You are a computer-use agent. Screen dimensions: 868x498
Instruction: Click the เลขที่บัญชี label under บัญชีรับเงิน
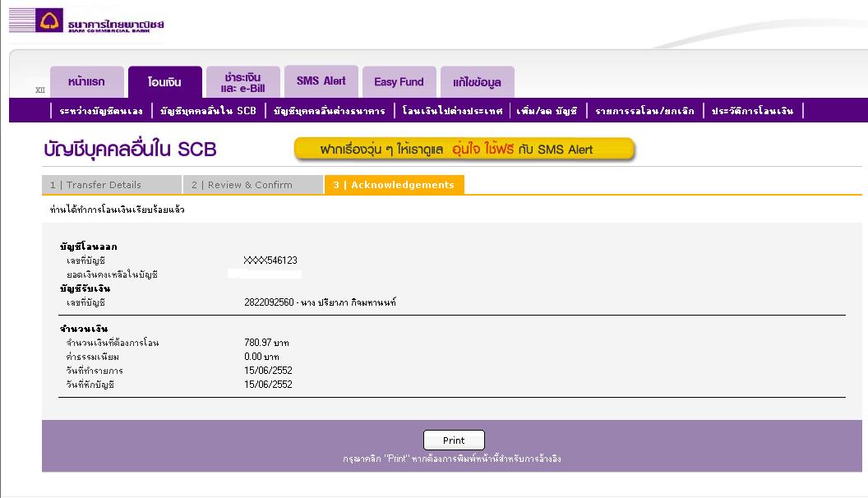(85, 302)
